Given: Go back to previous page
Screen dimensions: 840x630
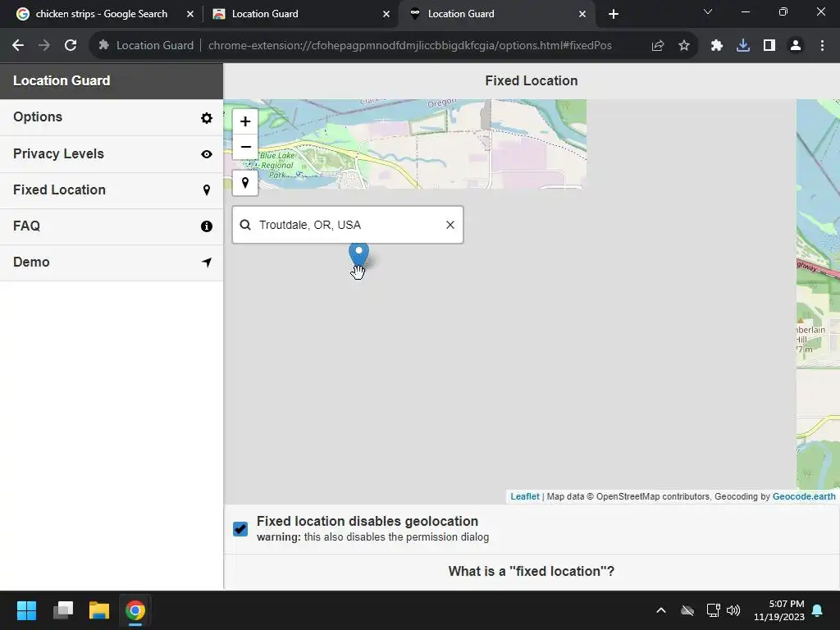Looking at the screenshot, I should [18, 46].
